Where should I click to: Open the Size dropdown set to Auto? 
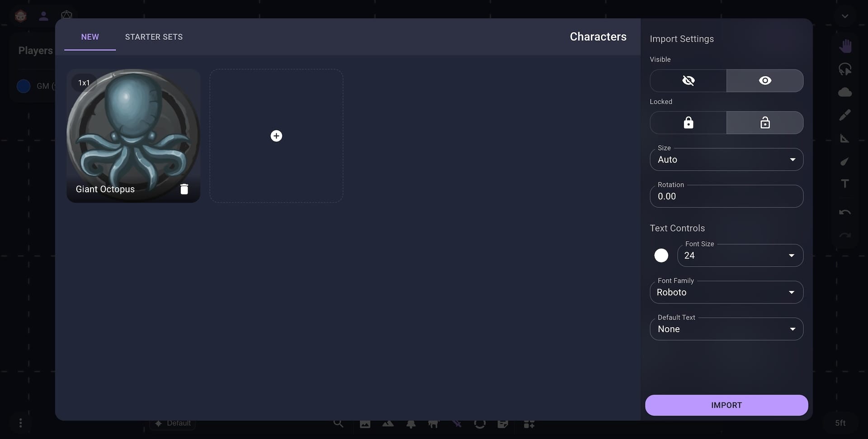tap(726, 159)
